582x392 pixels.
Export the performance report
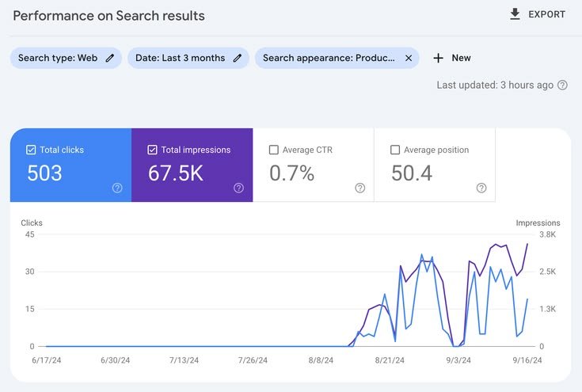pyautogui.click(x=538, y=14)
